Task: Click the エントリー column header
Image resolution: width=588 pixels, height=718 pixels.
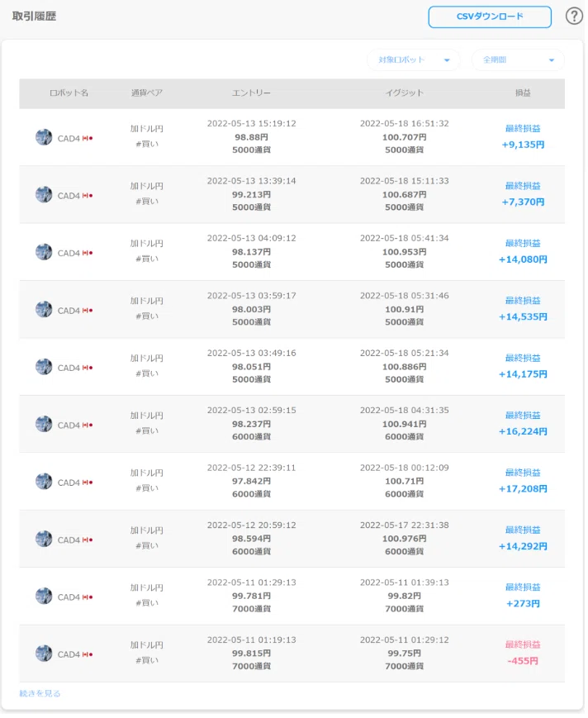Action: pos(251,93)
